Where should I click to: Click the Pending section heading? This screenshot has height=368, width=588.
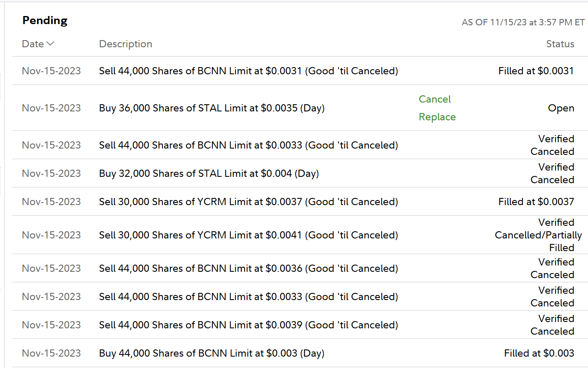coord(45,20)
